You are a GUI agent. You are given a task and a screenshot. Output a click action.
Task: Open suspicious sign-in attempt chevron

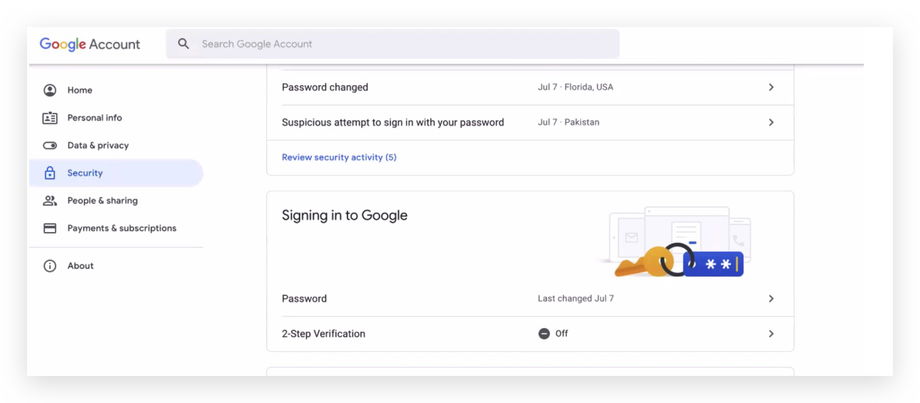click(x=771, y=122)
